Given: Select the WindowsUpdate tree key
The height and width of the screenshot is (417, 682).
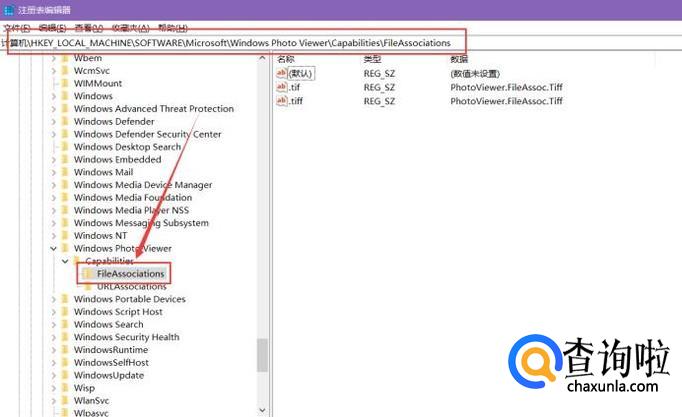Looking at the screenshot, I should (x=109, y=375).
